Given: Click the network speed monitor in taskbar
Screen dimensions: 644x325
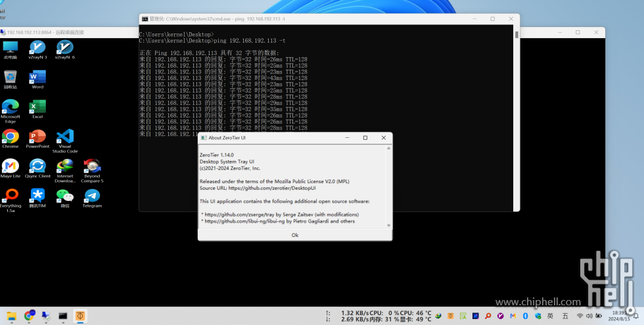Looking at the screenshot, I should click(x=347, y=316).
